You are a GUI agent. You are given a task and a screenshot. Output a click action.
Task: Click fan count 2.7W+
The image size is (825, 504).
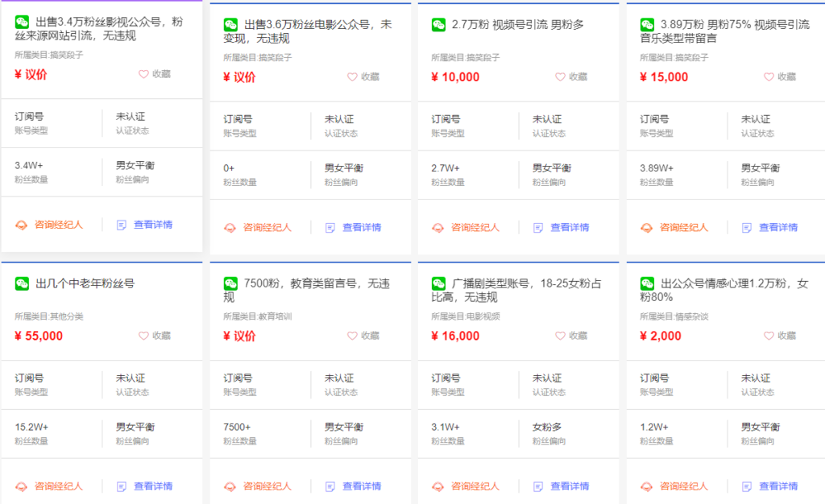(445, 168)
